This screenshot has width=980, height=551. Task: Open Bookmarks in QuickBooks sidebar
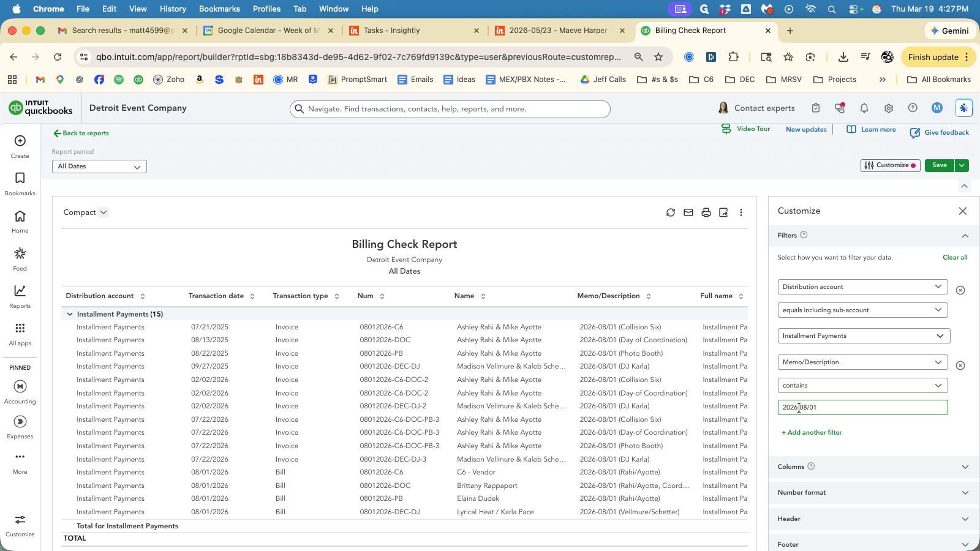pos(20,184)
